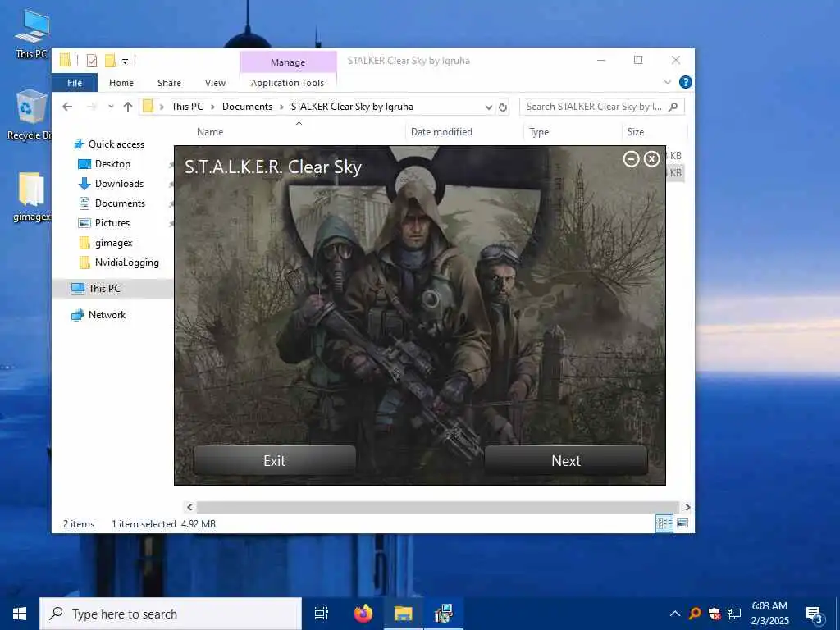Go back with the Explorer back arrow
840x630 pixels.
coord(67,107)
